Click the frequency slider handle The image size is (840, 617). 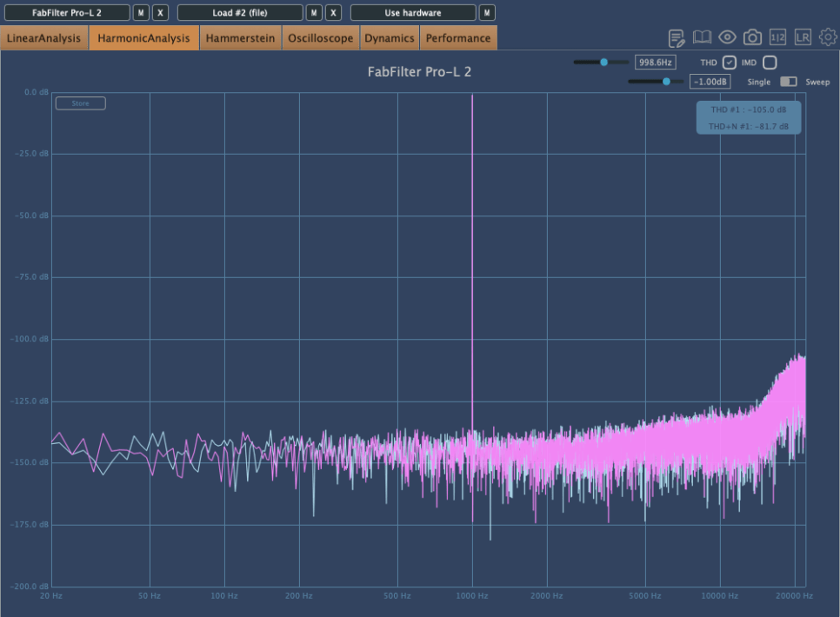(603, 63)
